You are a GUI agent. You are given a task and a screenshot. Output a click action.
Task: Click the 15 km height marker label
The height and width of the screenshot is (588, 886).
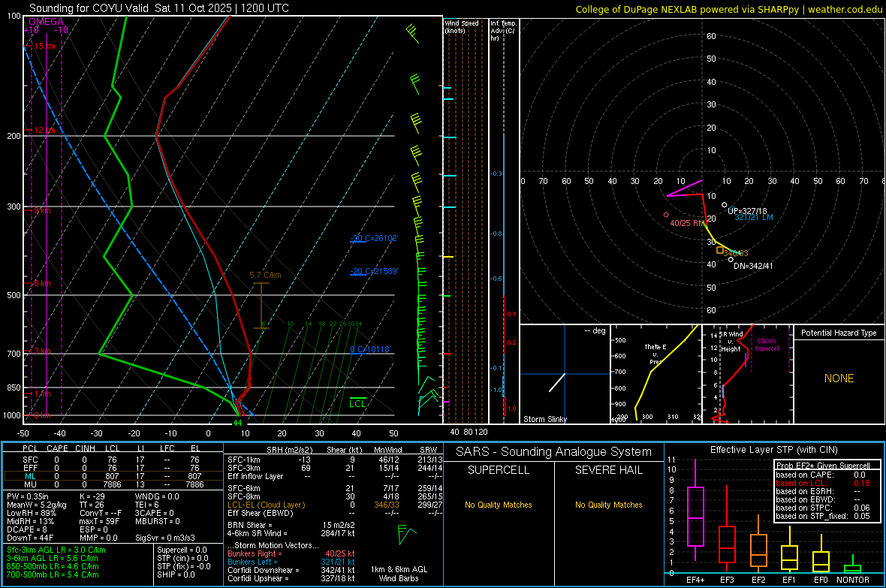44,46
